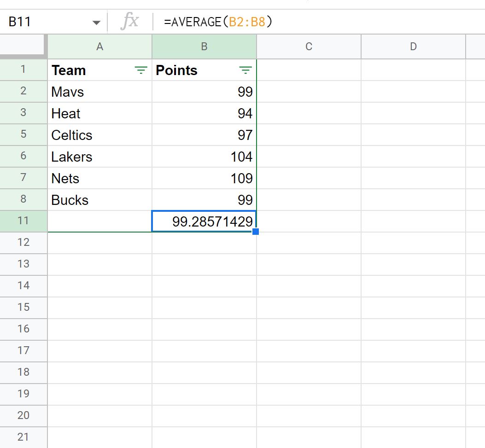The image size is (485, 448).
Task: Click the Celtics cell
Action: (x=99, y=135)
